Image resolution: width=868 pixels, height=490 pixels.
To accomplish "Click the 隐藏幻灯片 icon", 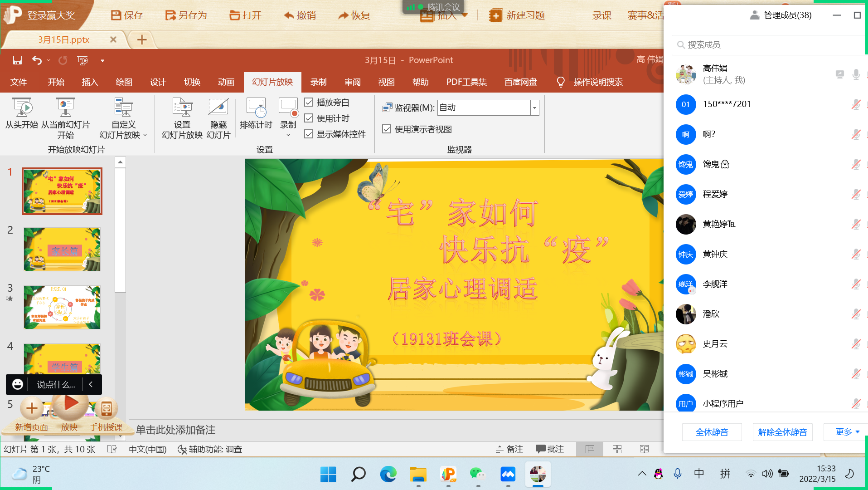I will click(x=218, y=108).
